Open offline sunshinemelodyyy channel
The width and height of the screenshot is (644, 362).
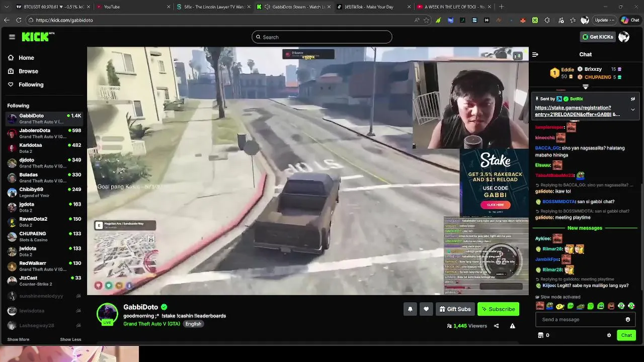44,296
